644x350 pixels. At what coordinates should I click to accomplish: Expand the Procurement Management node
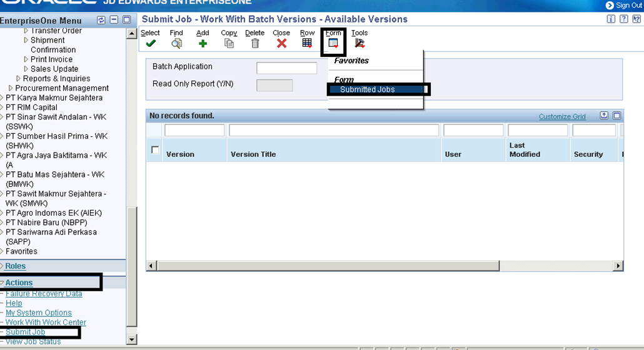pos(11,88)
